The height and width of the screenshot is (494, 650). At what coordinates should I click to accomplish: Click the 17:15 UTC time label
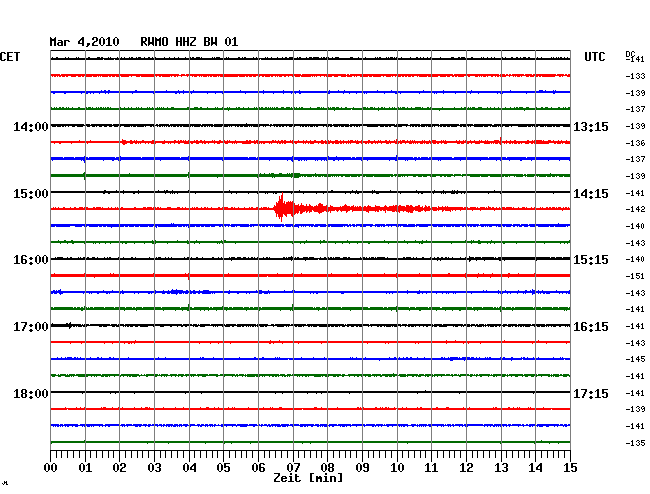pyautogui.click(x=591, y=394)
